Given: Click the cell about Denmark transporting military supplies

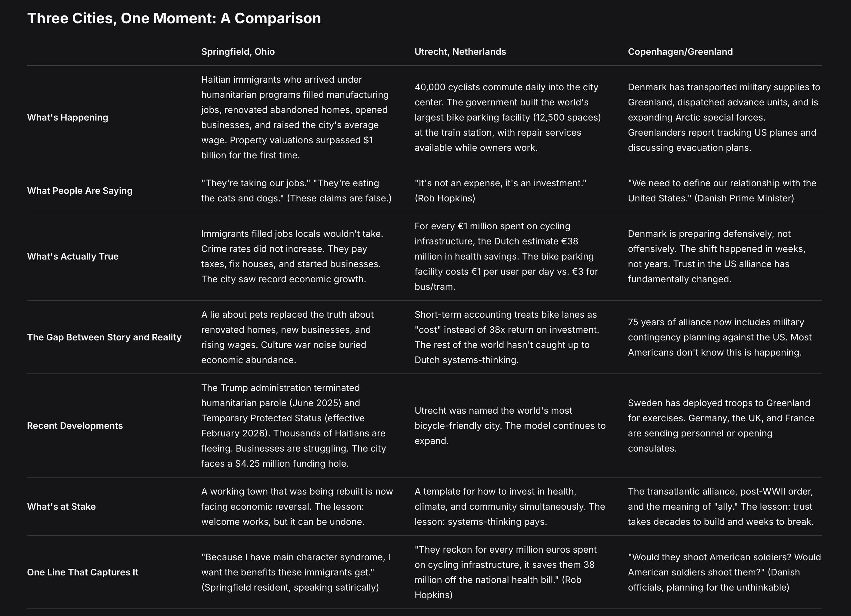Looking at the screenshot, I should (723, 117).
